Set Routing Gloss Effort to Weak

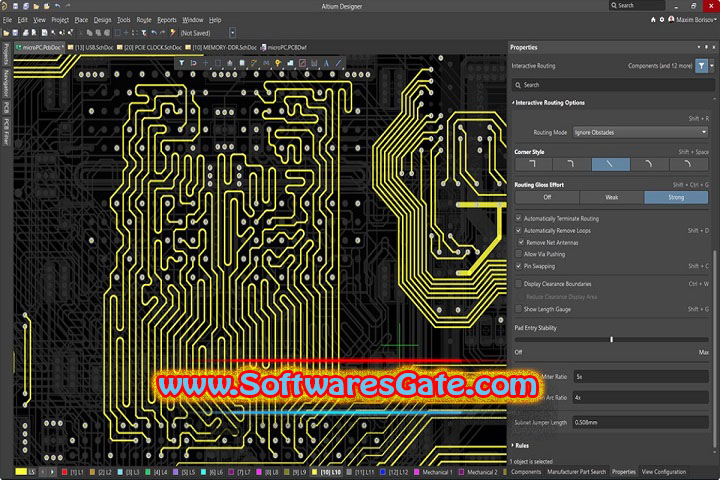point(612,197)
